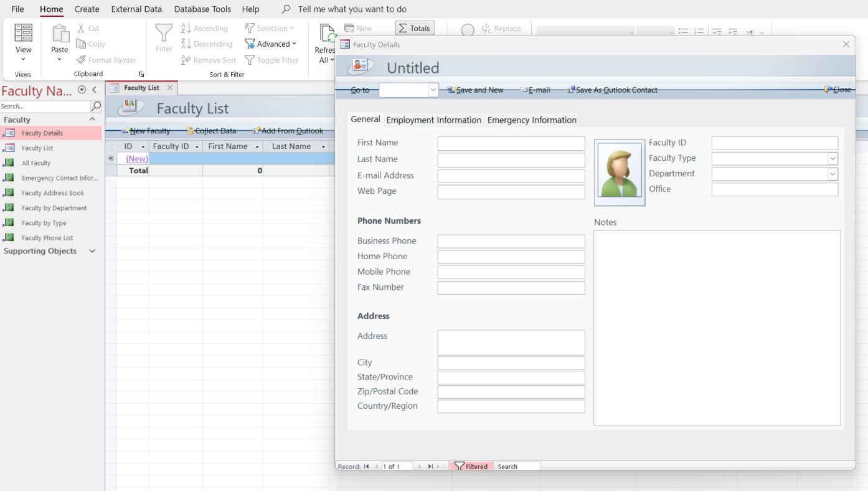Click Remove Sort
This screenshot has height=491, width=868.
point(209,60)
